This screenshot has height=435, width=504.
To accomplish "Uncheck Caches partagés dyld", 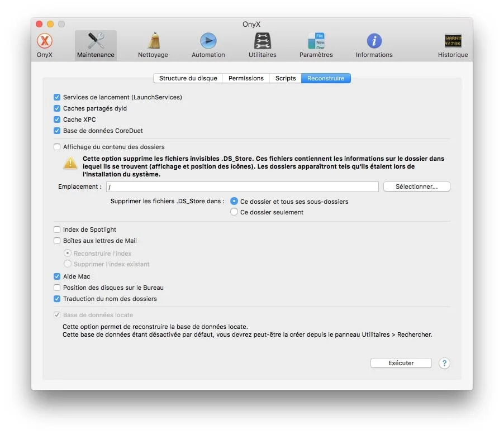I will pos(57,108).
